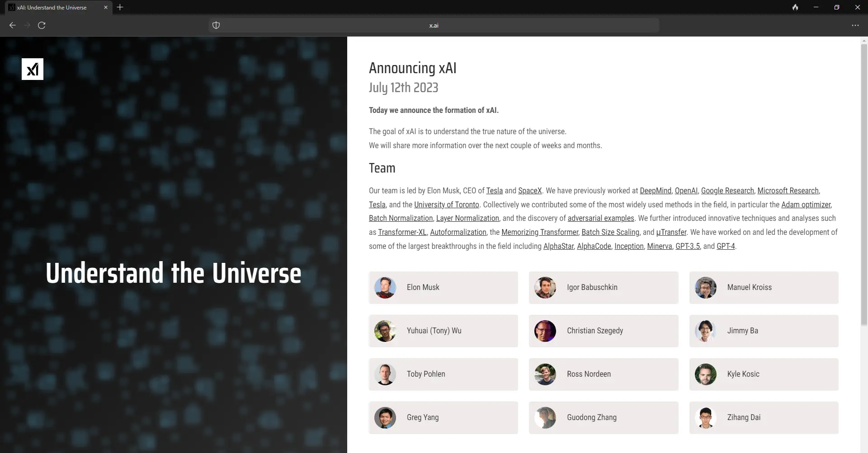Open the Autoformalization link
Viewport: 868px width, 453px height.
(458, 232)
